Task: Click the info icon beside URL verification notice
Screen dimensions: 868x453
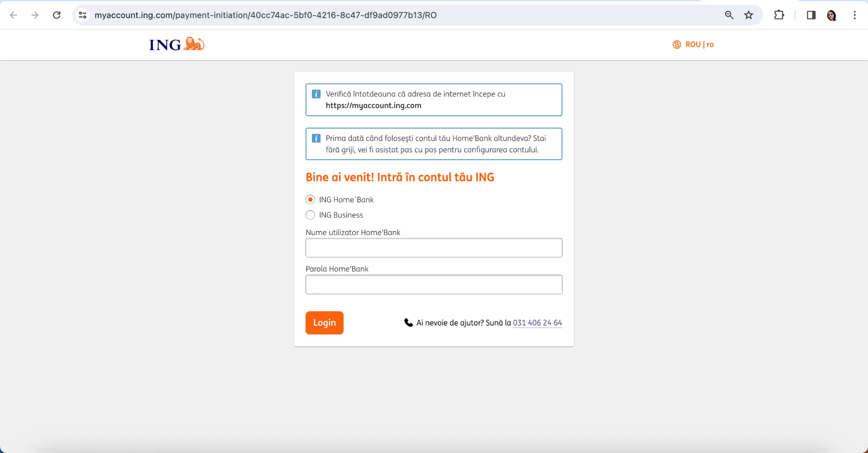Action: coord(316,94)
